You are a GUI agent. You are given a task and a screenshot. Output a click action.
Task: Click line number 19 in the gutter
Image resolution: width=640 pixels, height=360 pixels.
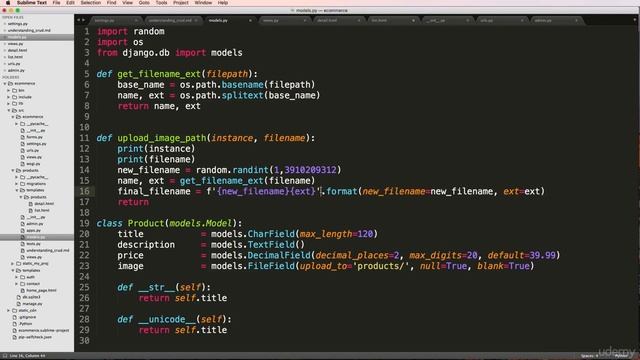click(84, 223)
